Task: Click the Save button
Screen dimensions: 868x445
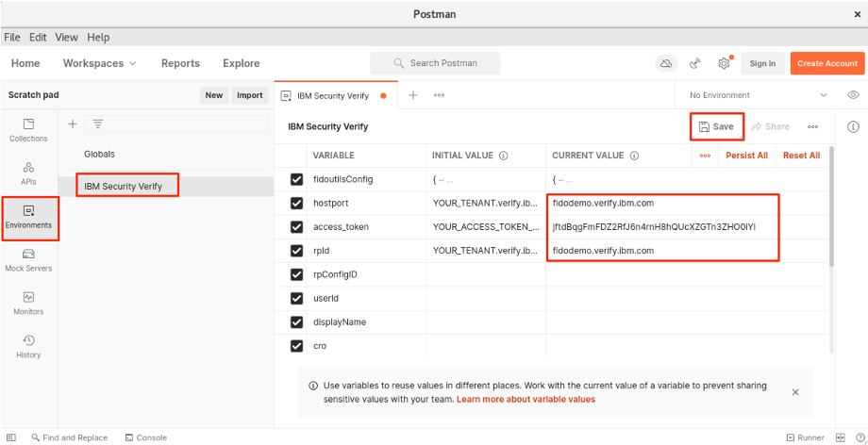Action: coord(717,126)
